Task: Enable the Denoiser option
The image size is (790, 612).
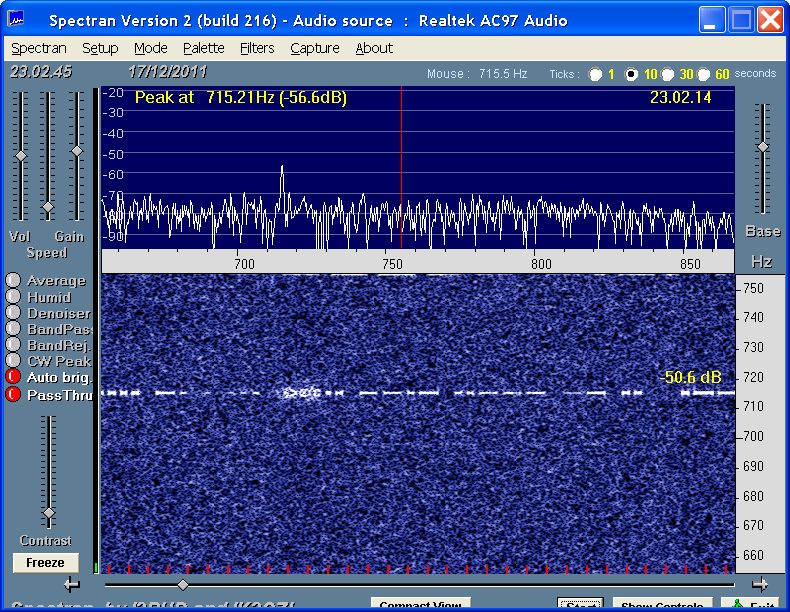Action: pos(13,312)
